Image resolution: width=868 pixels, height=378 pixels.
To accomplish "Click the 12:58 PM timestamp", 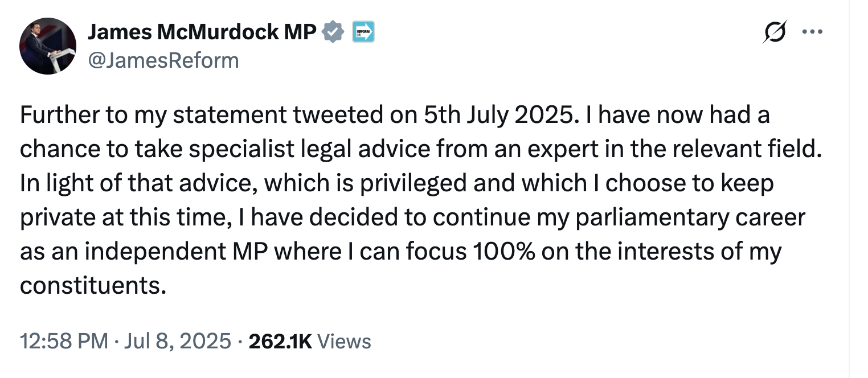I will pyautogui.click(x=64, y=341).
